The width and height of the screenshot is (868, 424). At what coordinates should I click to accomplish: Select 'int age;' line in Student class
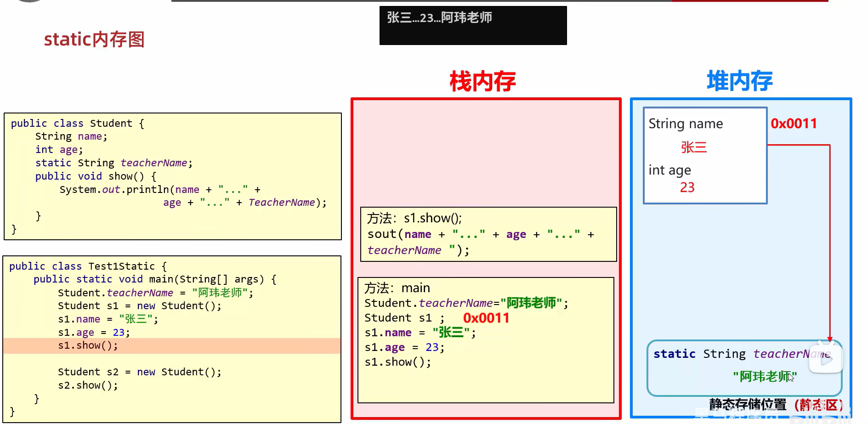(x=59, y=150)
